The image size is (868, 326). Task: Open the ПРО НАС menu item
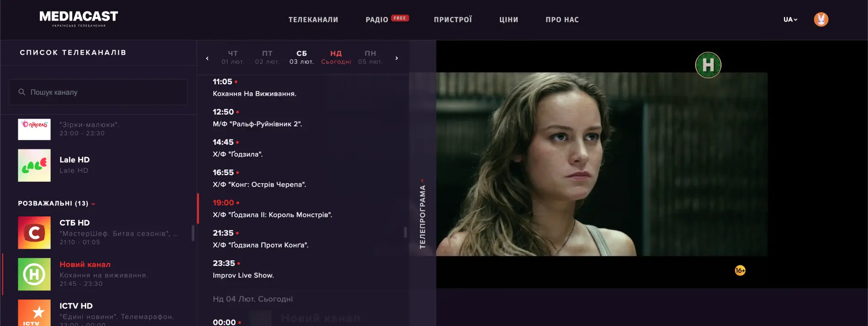point(562,20)
